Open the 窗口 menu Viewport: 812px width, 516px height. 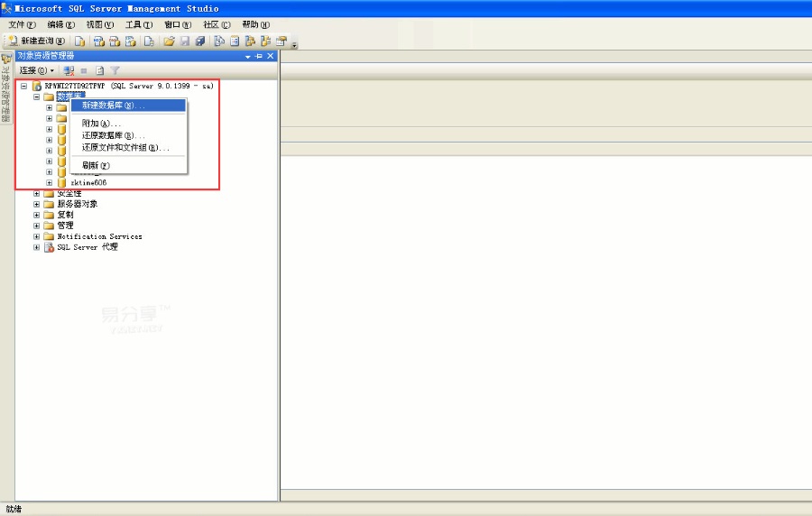pyautogui.click(x=178, y=24)
